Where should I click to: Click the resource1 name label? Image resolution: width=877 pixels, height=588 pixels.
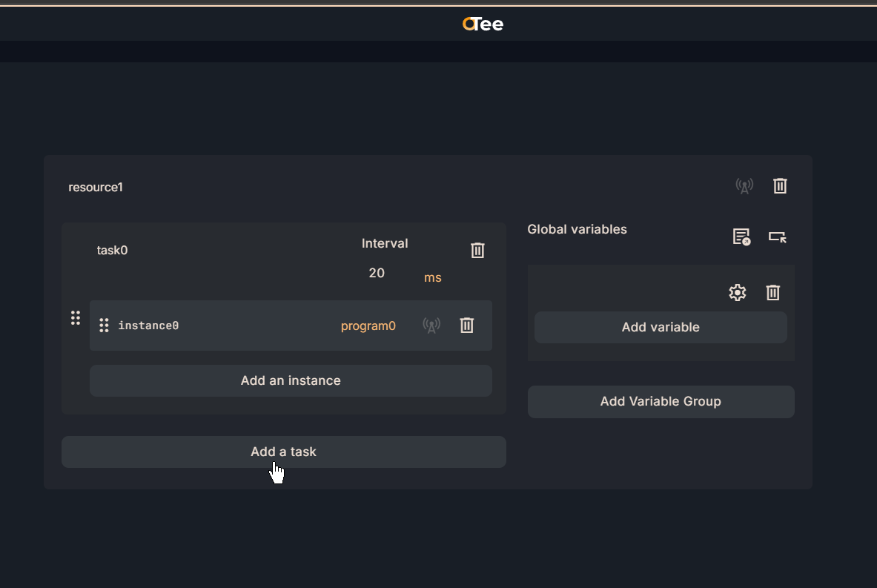coord(96,188)
